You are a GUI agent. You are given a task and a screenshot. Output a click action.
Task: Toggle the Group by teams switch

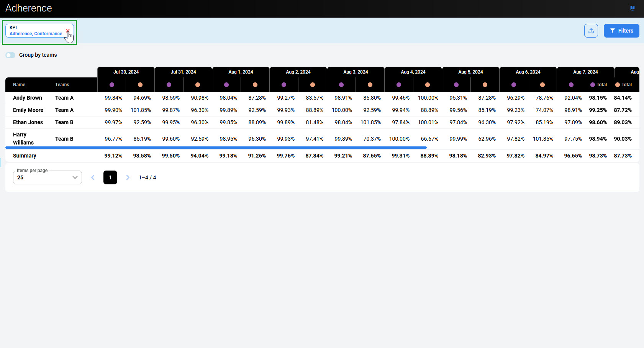click(10, 55)
